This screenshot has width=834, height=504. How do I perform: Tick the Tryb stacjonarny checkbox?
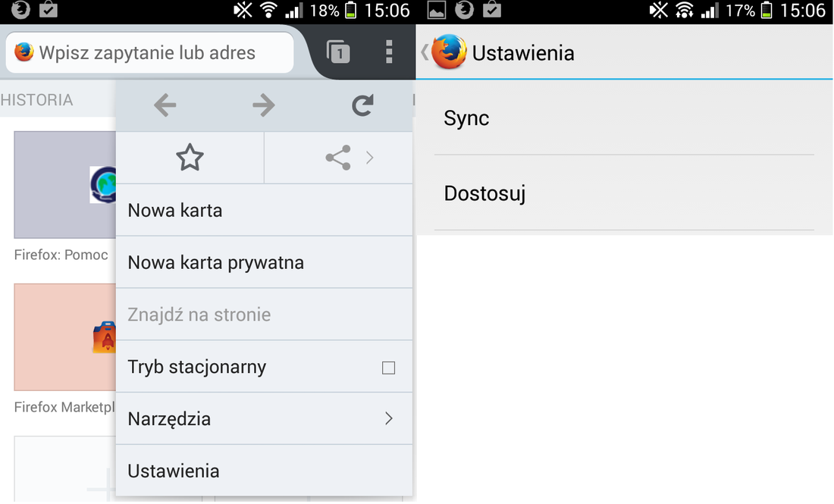point(388,368)
